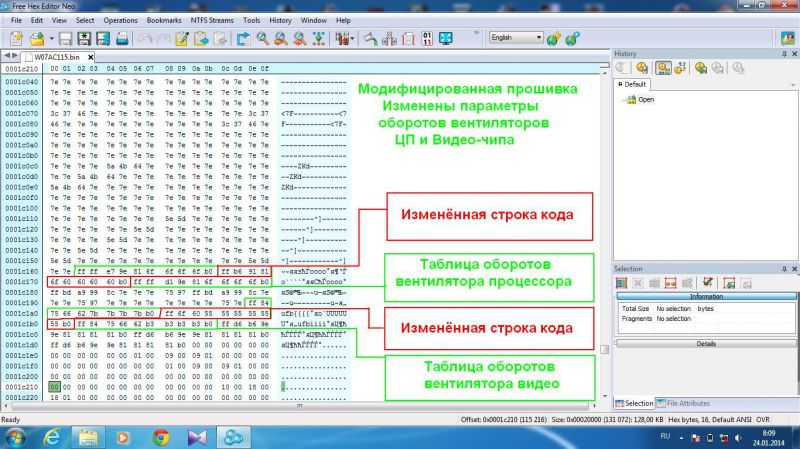This screenshot has width=800, height=449.
Task: Click the History save-state clock icon
Action: (x=642, y=67)
